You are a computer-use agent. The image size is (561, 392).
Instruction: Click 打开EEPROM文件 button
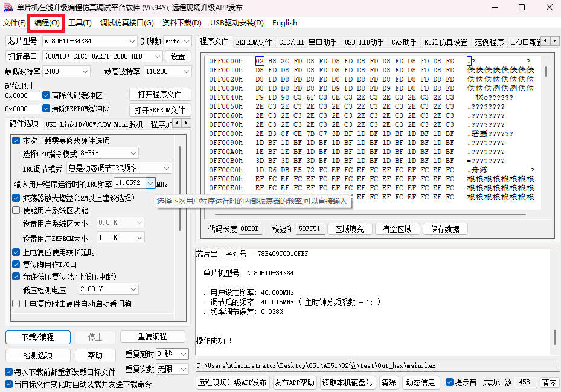(160, 110)
